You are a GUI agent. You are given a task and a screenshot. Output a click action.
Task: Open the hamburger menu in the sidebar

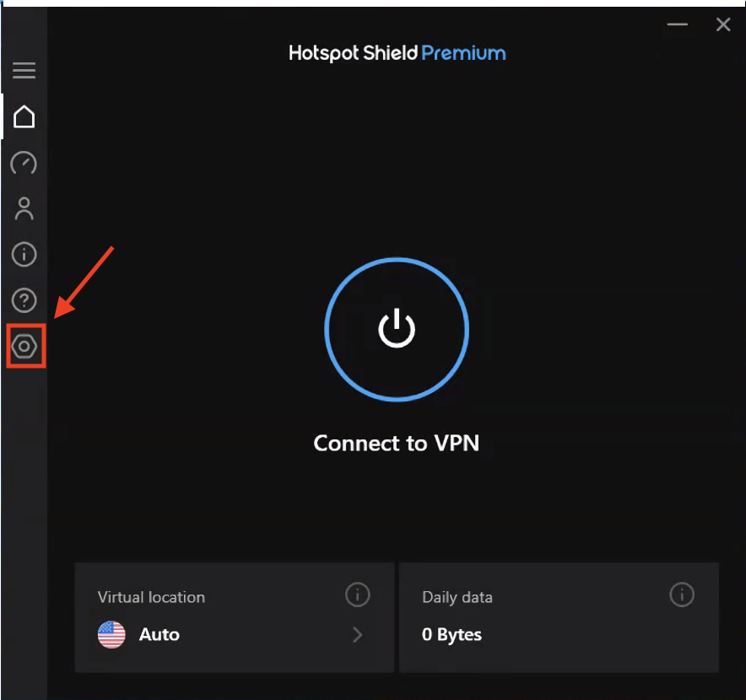click(x=24, y=70)
